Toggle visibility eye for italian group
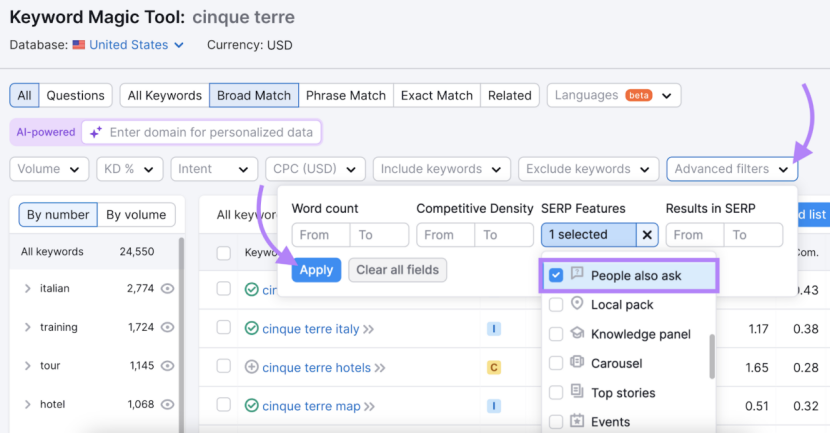Viewport: 831px width, 433px height. tap(168, 288)
